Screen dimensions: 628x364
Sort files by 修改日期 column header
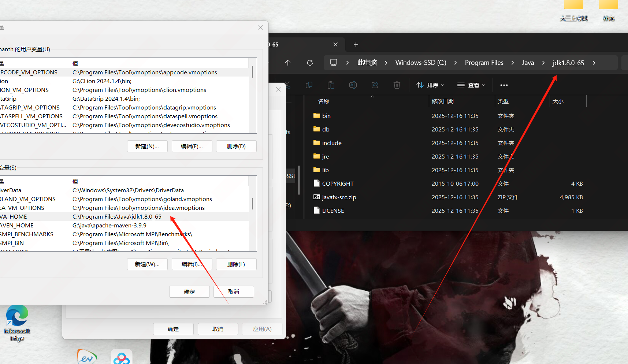click(443, 101)
